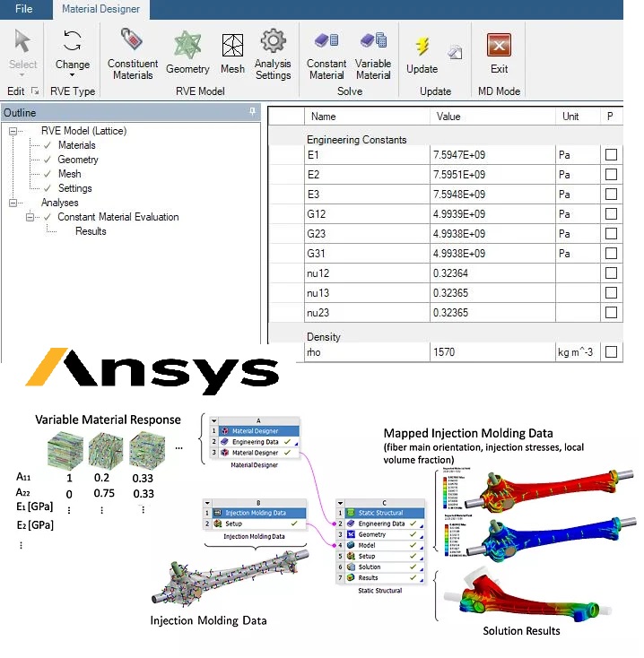Viewport: 644px width, 658px height.
Task: Click Material Designer icon in system A row 1
Action: pyautogui.click(x=224, y=431)
